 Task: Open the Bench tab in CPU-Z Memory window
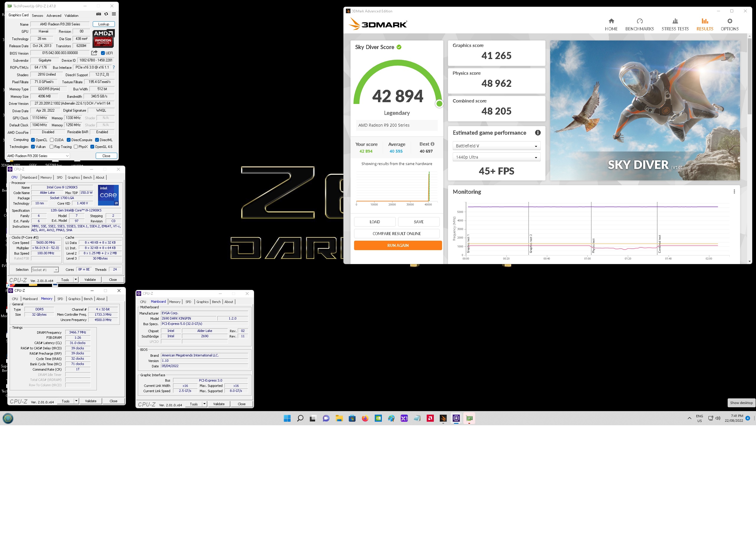tap(88, 299)
